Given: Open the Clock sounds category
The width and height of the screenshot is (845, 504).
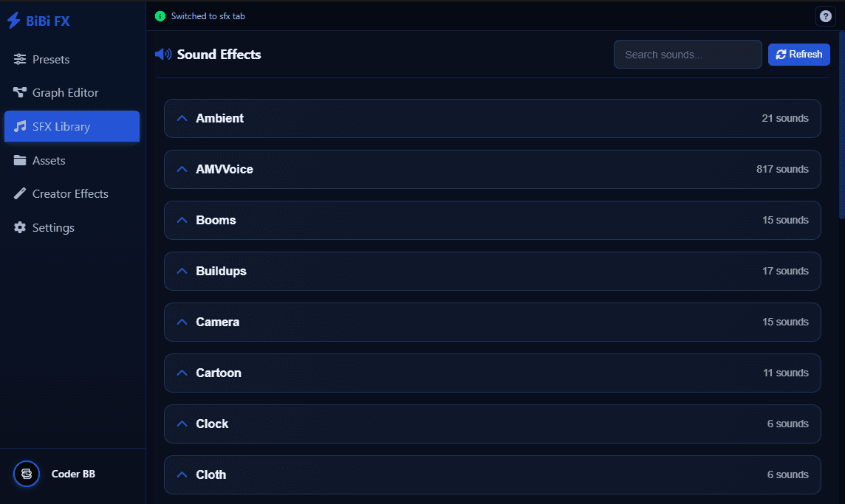Looking at the screenshot, I should (x=493, y=424).
